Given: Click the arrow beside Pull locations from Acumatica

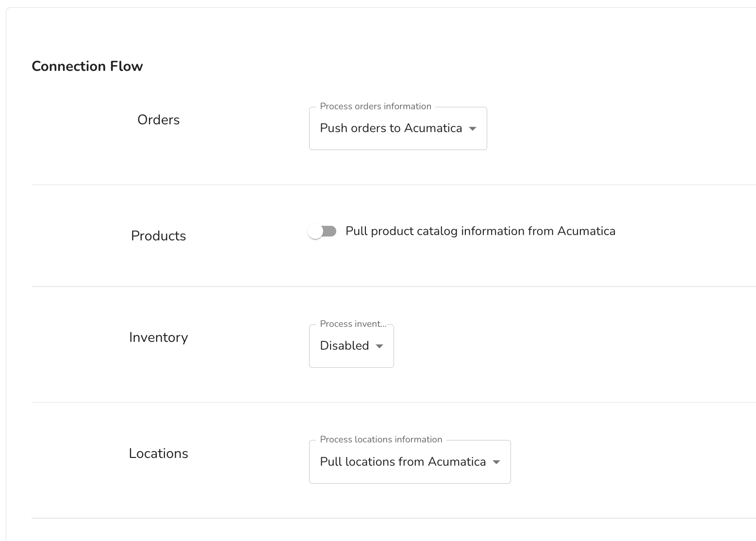Looking at the screenshot, I should pos(496,462).
